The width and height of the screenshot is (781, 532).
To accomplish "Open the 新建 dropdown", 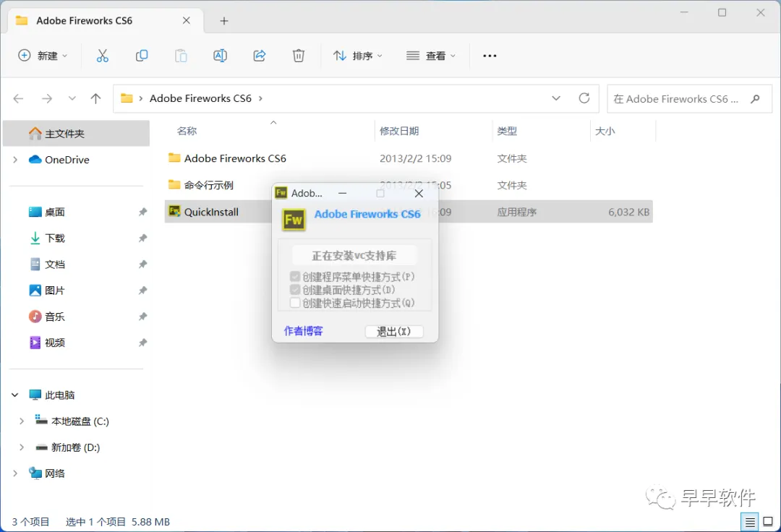I will pos(43,56).
